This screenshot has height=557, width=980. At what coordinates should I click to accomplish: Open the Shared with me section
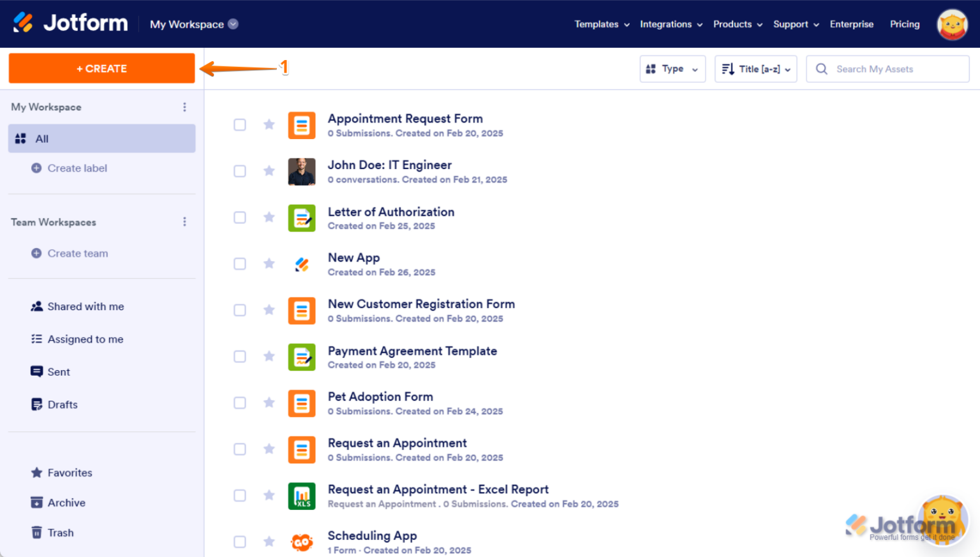[x=85, y=306]
